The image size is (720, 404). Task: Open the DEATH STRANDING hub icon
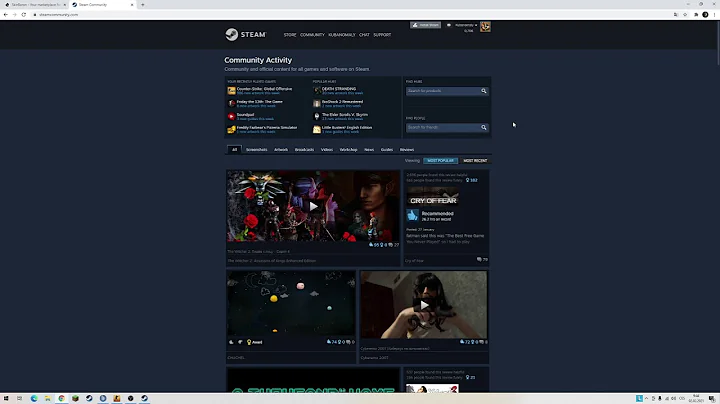[x=317, y=90]
